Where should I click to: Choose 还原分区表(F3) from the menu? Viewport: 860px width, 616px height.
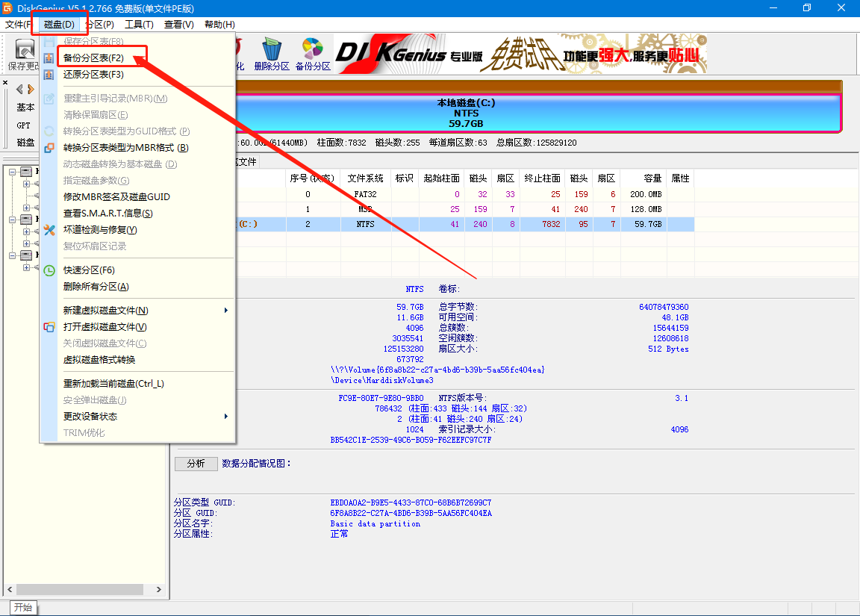(93, 74)
